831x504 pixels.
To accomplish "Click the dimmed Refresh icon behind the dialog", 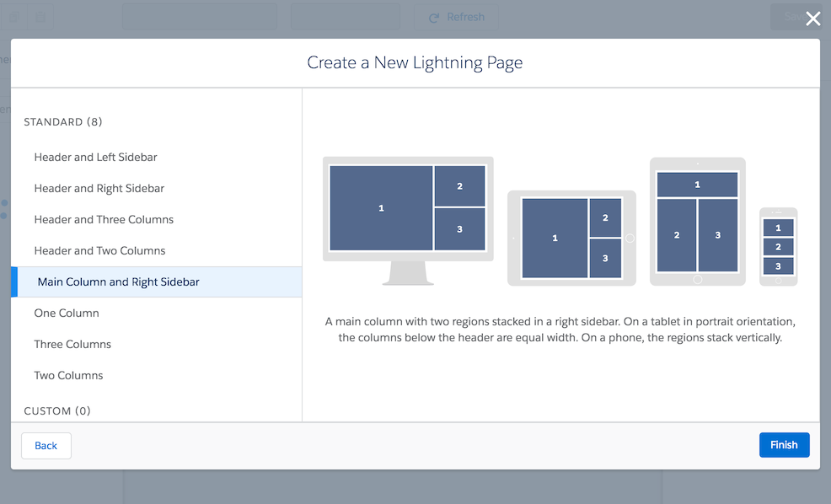I will click(x=434, y=18).
